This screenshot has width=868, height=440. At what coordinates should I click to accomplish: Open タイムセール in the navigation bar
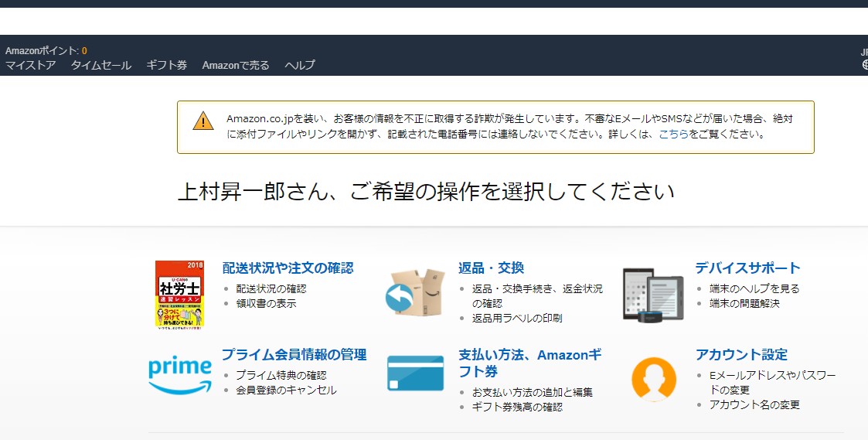tap(100, 65)
